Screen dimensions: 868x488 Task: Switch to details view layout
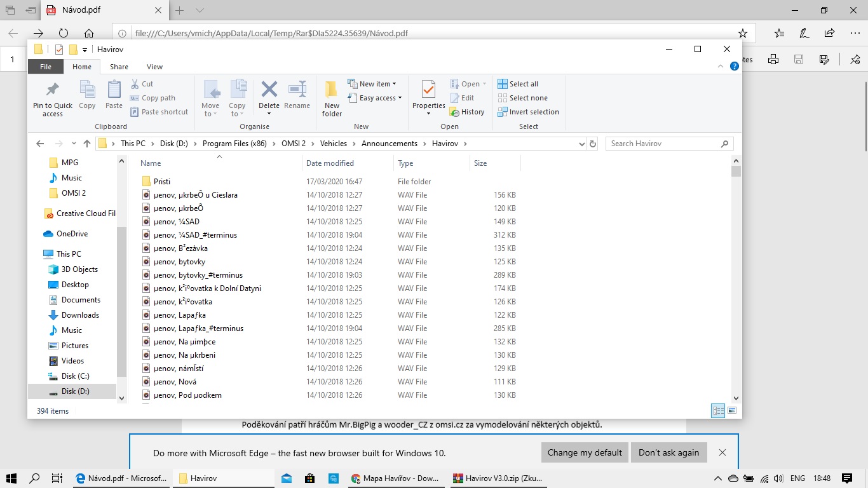717,410
